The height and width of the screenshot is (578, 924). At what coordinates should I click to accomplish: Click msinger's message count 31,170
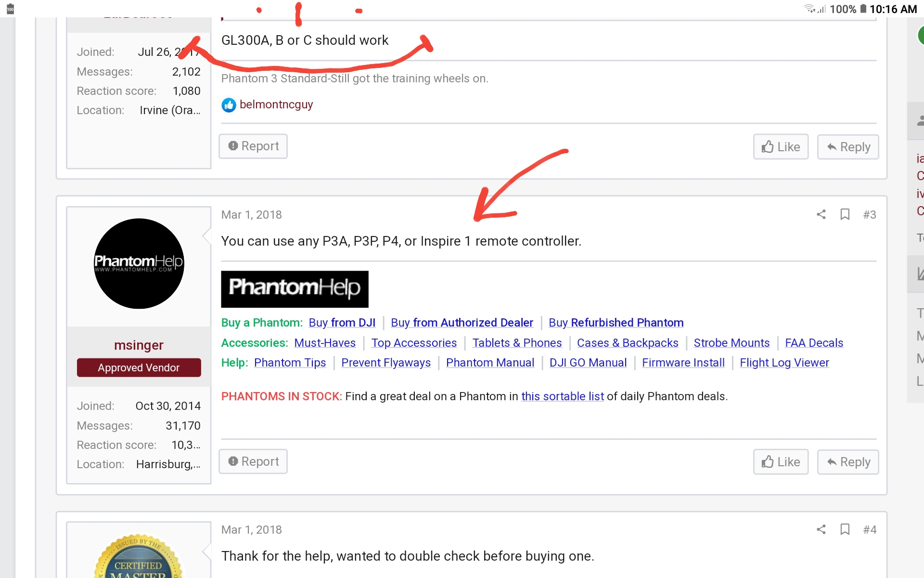pyautogui.click(x=183, y=426)
